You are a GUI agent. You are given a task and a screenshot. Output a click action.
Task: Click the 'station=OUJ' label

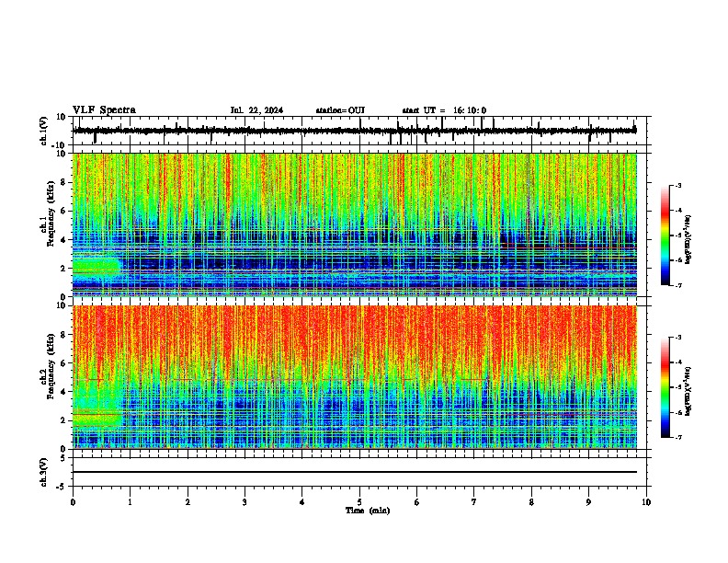(x=340, y=110)
